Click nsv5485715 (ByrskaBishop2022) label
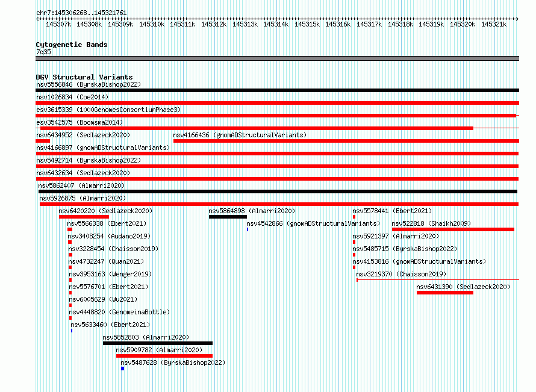Screen dimensions: 536x392 405,249
